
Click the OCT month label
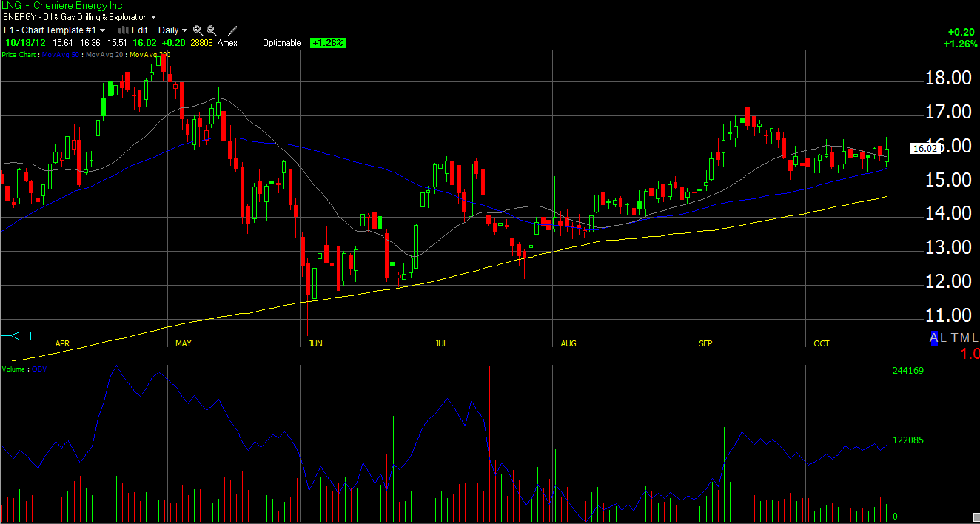point(821,343)
